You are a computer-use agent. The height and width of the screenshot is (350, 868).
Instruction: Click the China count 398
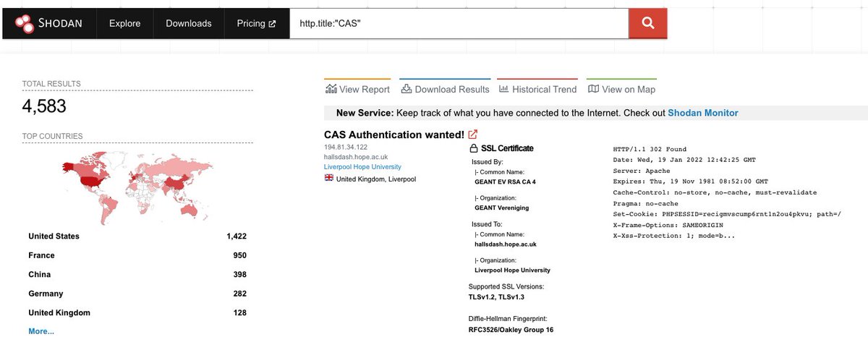[x=239, y=275]
